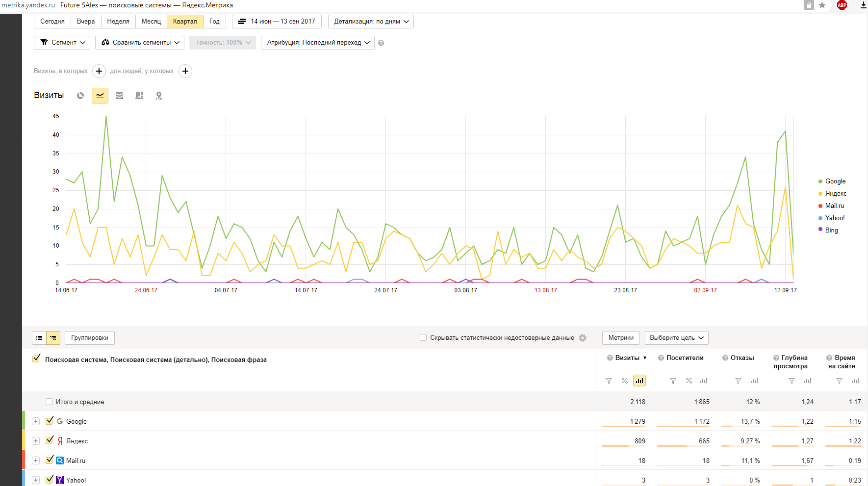Select the Вчера period tab
The height and width of the screenshot is (486, 868).
click(86, 22)
